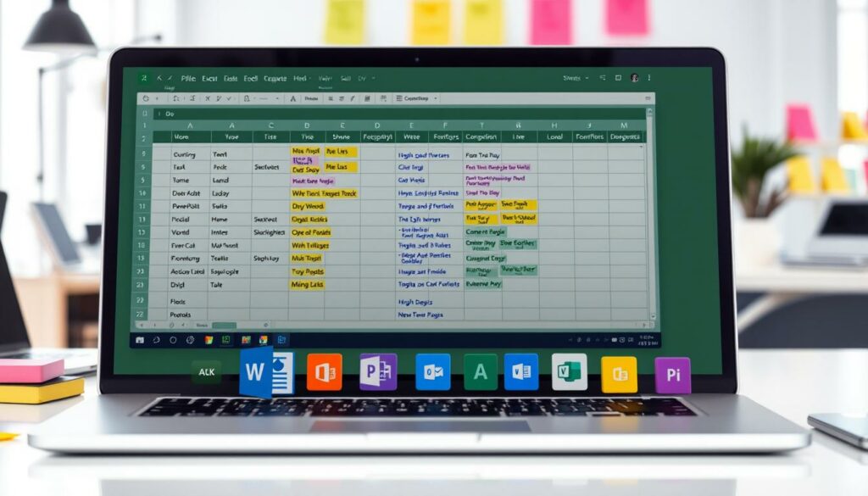
Task: Click the Excel logo in title bar
Action: [x=144, y=79]
